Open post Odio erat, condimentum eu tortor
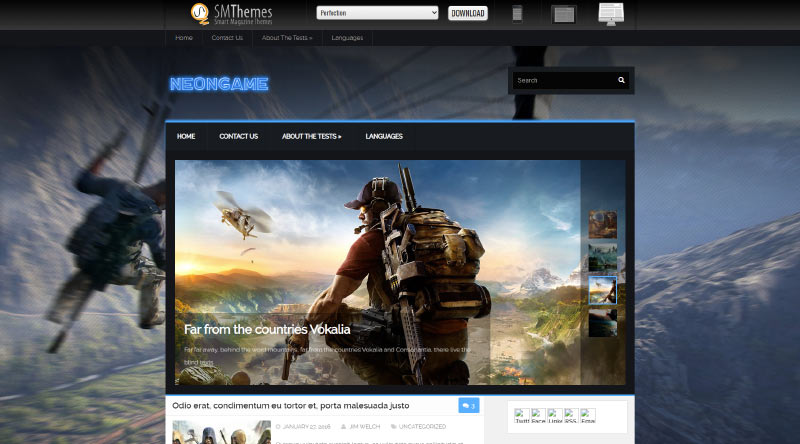The width and height of the screenshot is (800, 444). click(290, 406)
